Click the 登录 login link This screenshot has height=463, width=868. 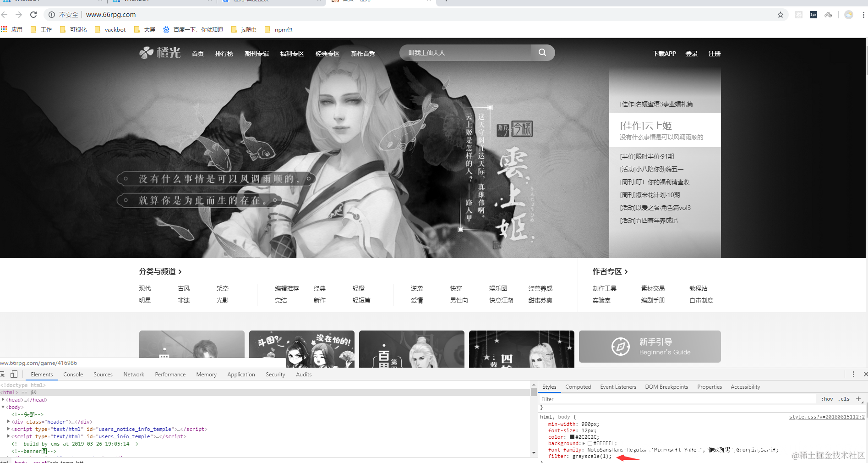point(692,54)
